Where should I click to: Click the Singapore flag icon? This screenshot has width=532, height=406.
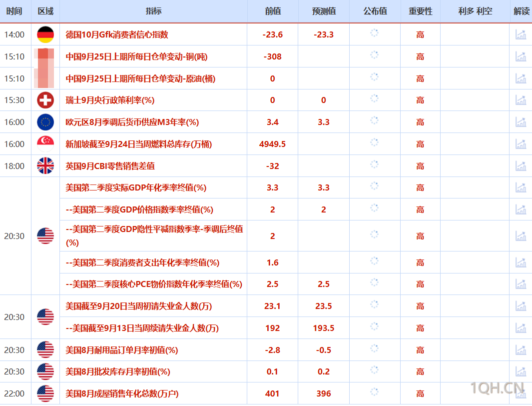45,143
